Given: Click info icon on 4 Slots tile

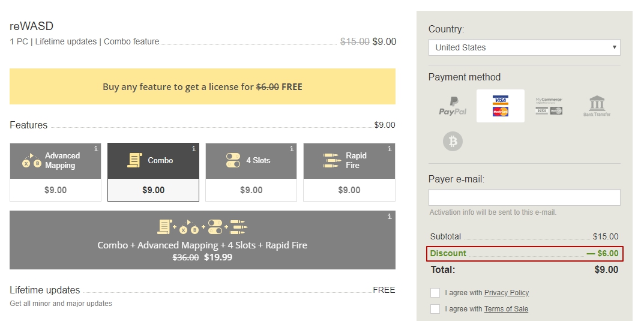Looking at the screenshot, I should (291, 149).
